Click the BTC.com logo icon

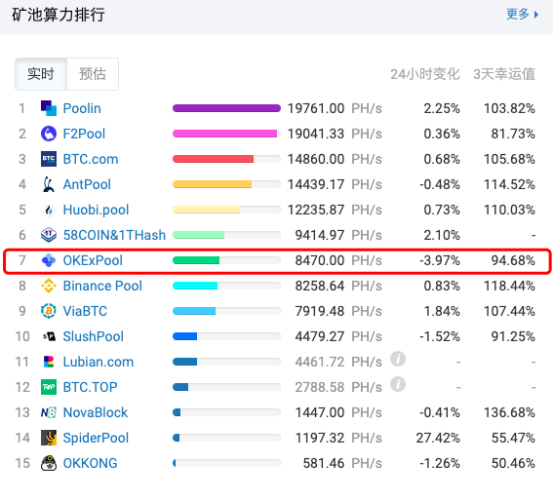(x=49, y=159)
